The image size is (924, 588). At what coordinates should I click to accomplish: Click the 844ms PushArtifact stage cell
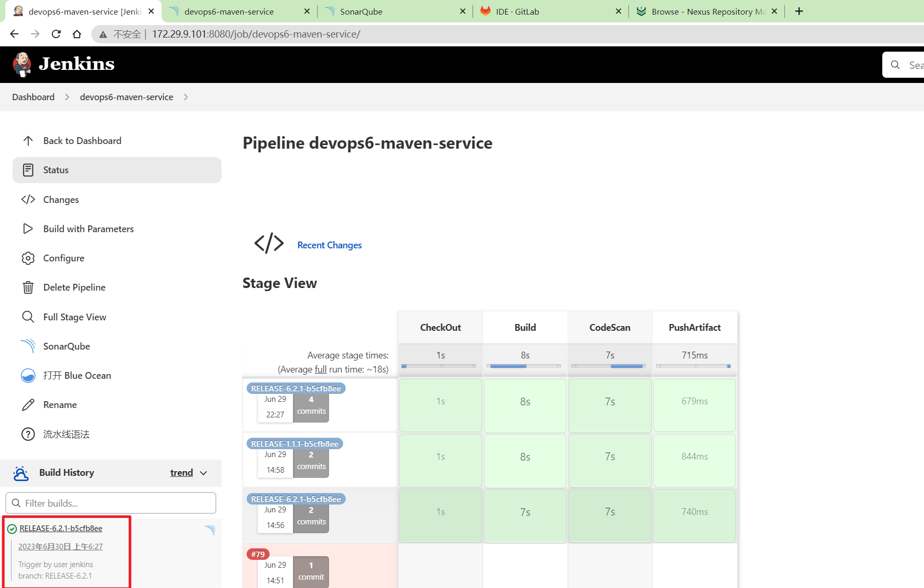click(x=695, y=460)
